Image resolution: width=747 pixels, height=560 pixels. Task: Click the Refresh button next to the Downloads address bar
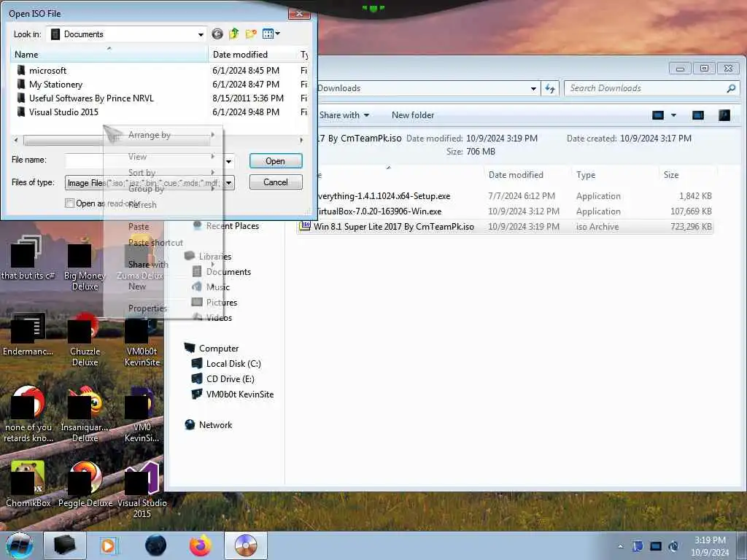click(x=550, y=88)
